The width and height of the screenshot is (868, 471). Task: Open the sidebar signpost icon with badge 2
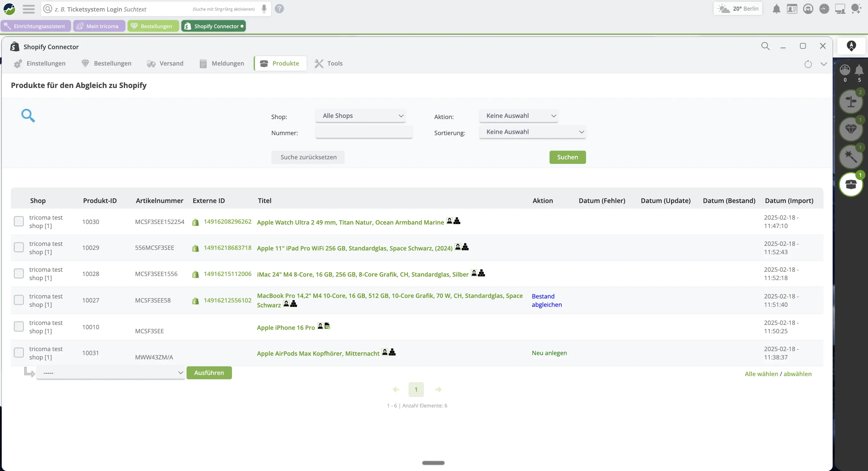851,102
